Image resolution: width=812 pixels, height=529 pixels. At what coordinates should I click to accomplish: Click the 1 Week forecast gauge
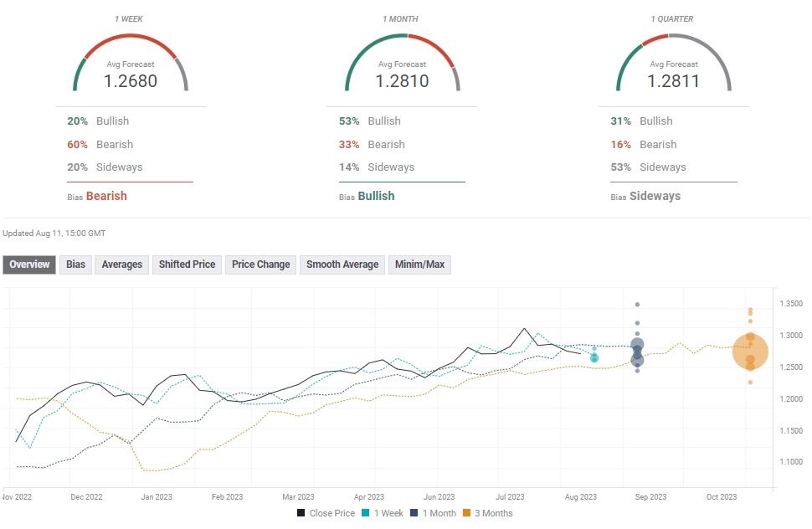click(131, 67)
